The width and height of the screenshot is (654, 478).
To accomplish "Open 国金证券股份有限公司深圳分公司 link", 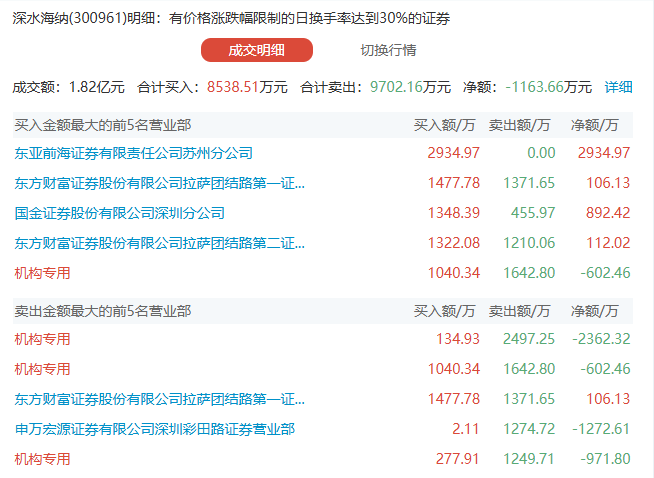I will click(120, 213).
